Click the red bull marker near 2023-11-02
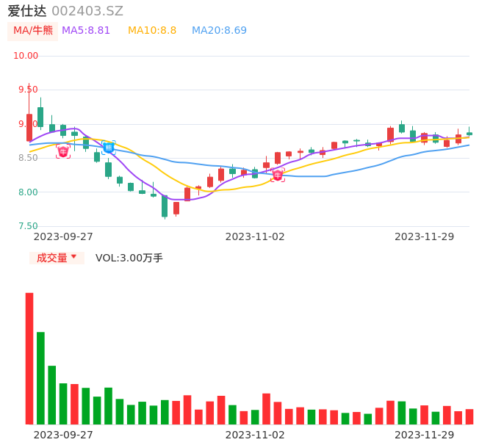Image resolution: width=504 pixels, height=445 pixels. [x=277, y=175]
